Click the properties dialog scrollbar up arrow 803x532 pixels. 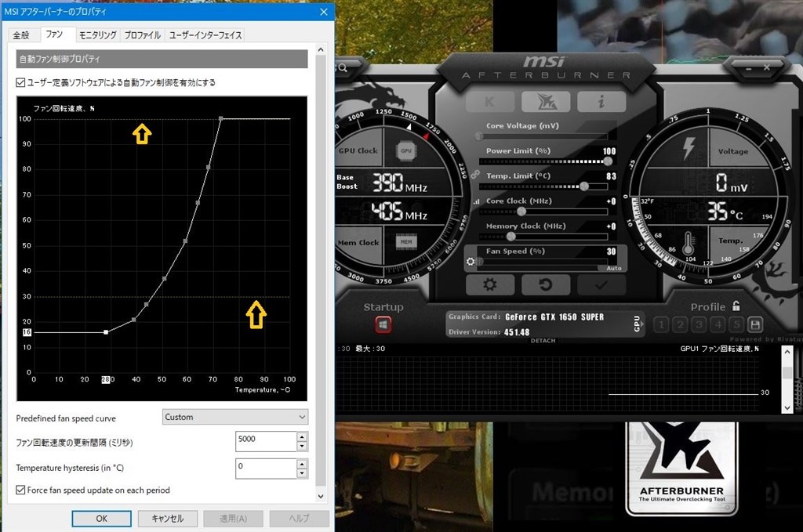point(321,50)
